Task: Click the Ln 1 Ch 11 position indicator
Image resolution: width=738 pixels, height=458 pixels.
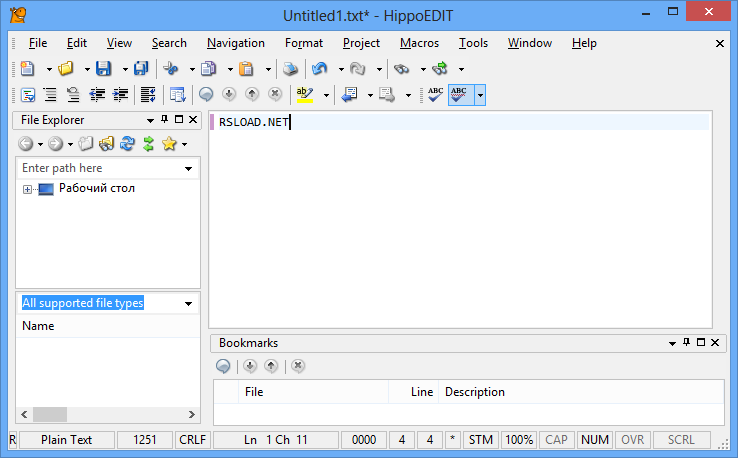Action: pyautogui.click(x=276, y=440)
